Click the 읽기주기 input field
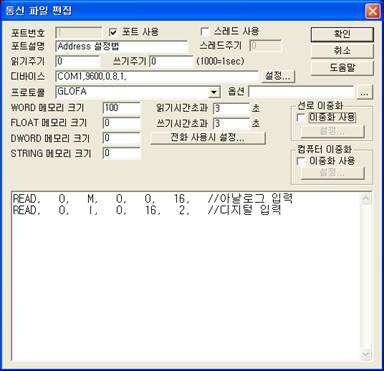 (x=78, y=61)
